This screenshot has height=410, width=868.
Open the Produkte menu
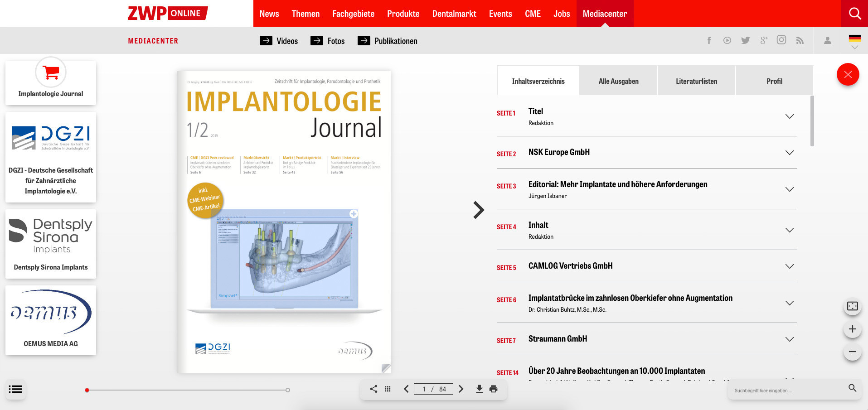(x=403, y=14)
